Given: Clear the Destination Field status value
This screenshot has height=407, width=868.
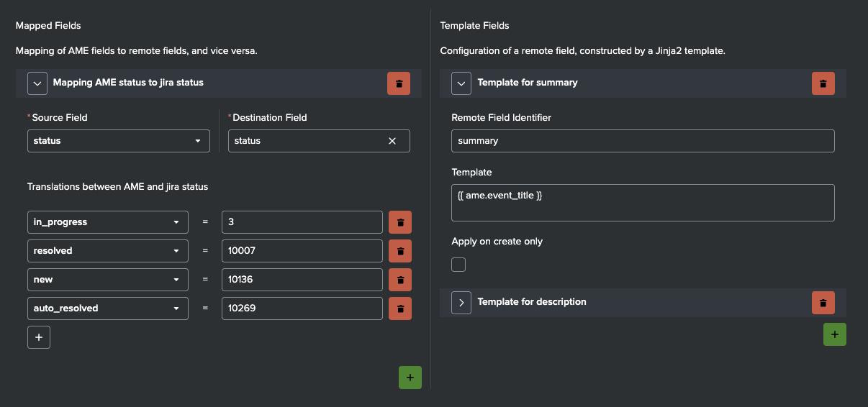Looking at the screenshot, I should point(392,141).
